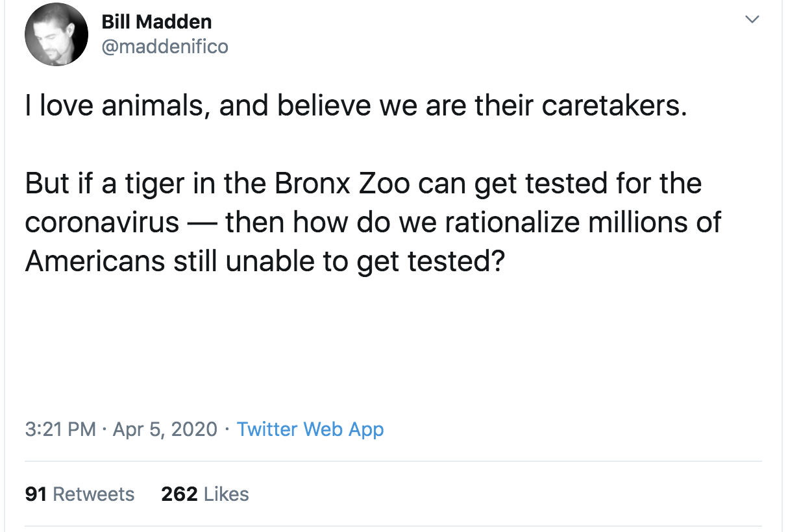Open the Twitter Web App link
Image resolution: width=788 pixels, height=532 pixels.
pos(310,429)
